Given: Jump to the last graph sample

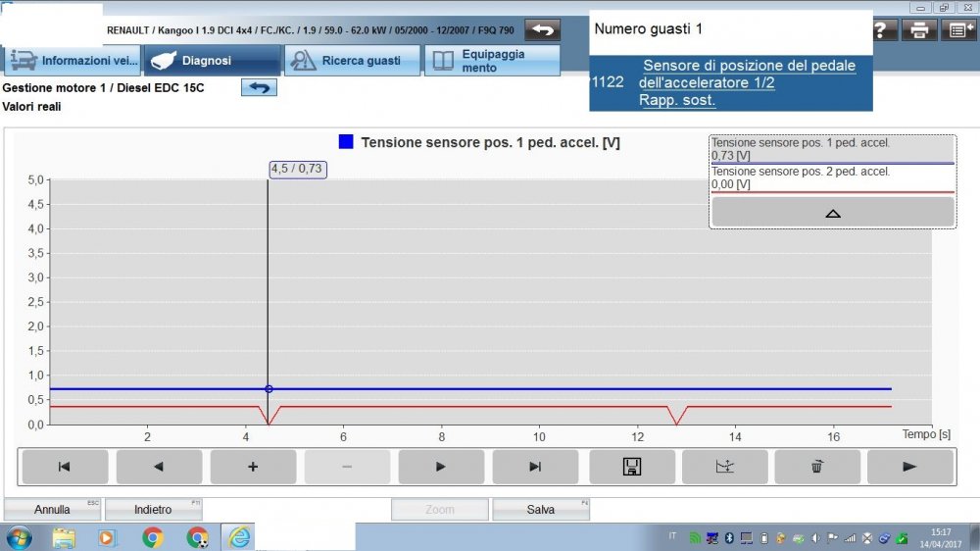Looking at the screenshot, I should pyautogui.click(x=534, y=467).
